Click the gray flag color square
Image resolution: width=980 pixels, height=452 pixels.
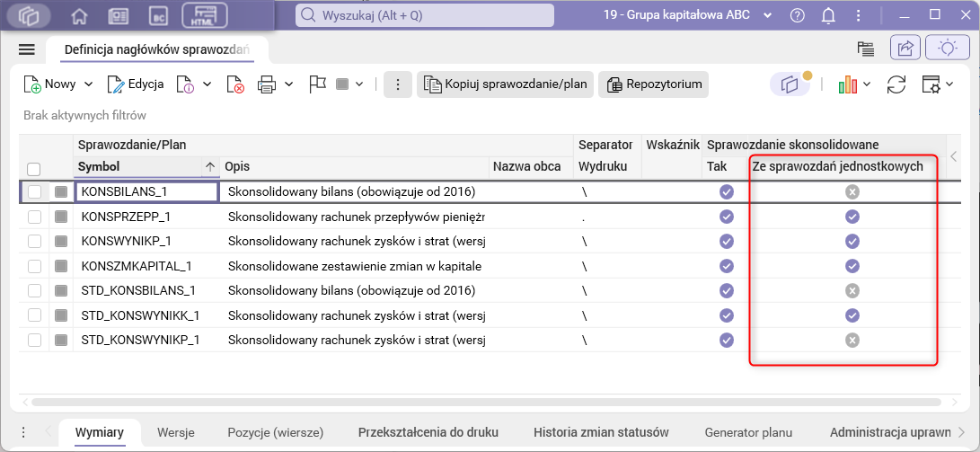[342, 84]
